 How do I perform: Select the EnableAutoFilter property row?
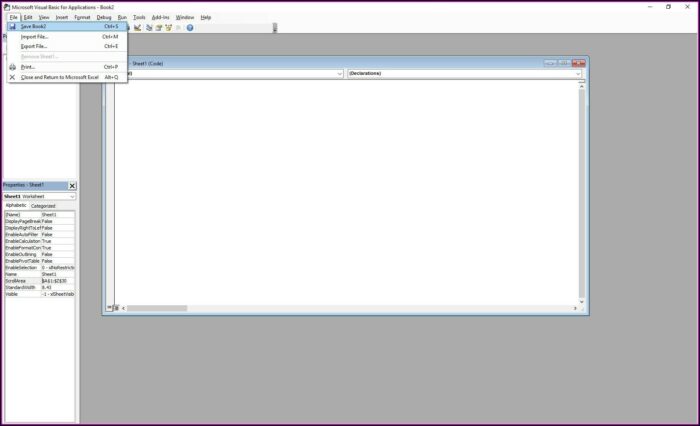click(40, 234)
